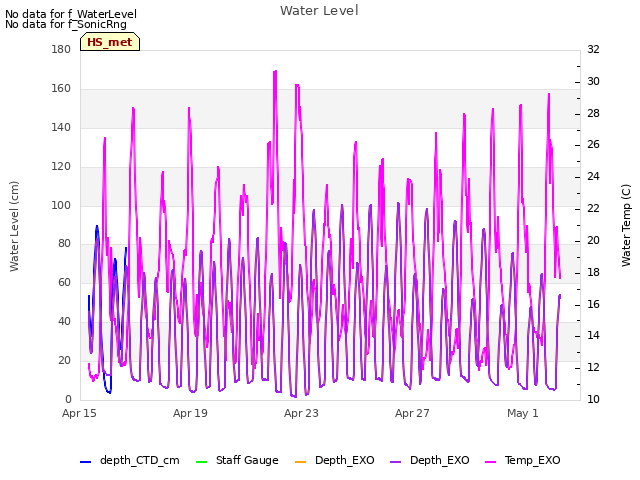Click the Water Level (cm) axis title
Image resolution: width=640 pixels, height=480 pixels.
tap(14, 226)
